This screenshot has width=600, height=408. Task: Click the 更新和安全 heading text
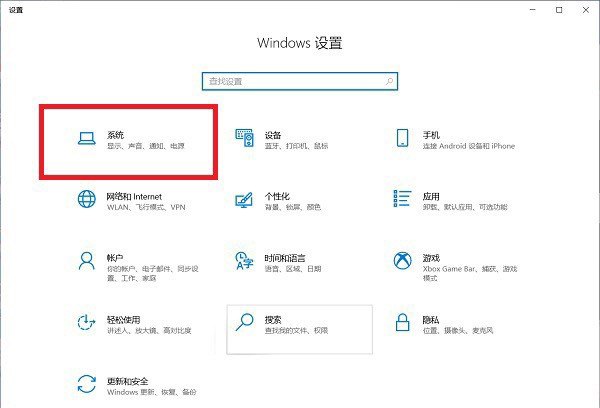pos(127,381)
